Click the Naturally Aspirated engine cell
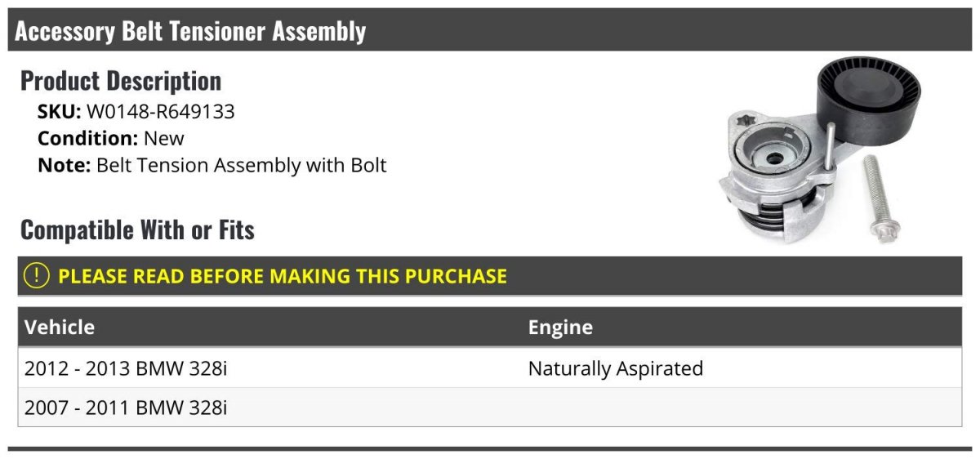Screen dimensions: 980x459 click(616, 368)
